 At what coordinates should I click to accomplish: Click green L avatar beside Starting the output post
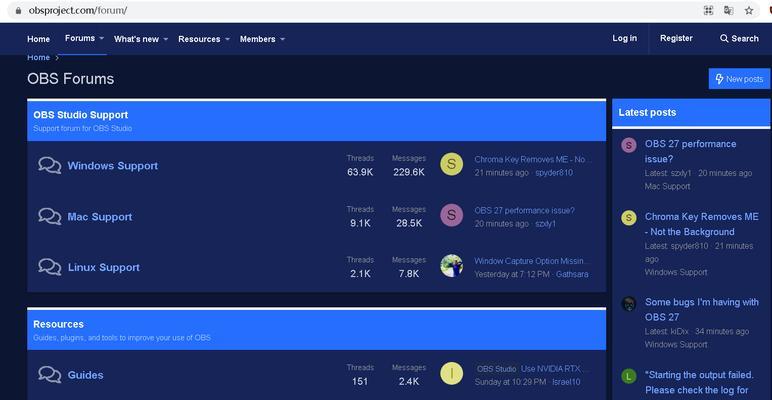pyautogui.click(x=629, y=376)
